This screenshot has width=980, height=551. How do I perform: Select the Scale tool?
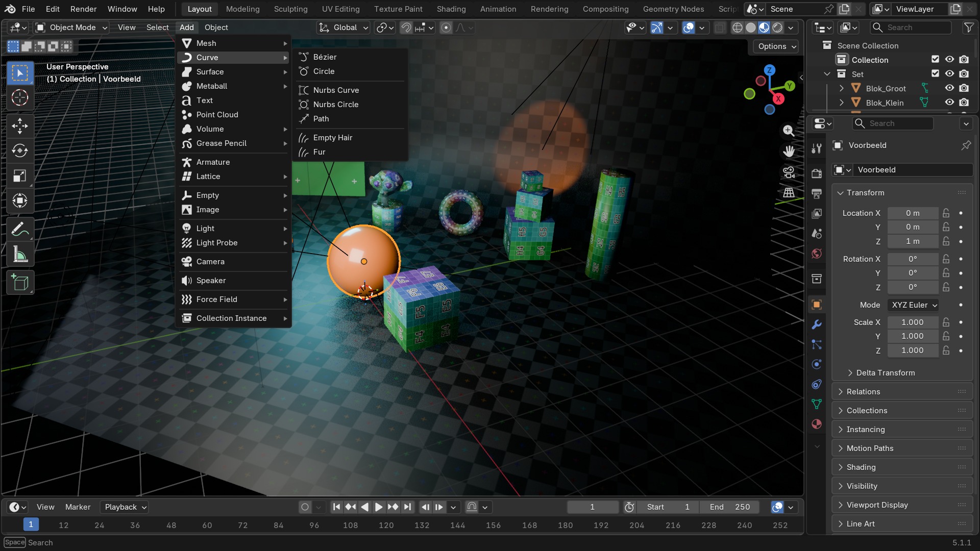pyautogui.click(x=20, y=176)
